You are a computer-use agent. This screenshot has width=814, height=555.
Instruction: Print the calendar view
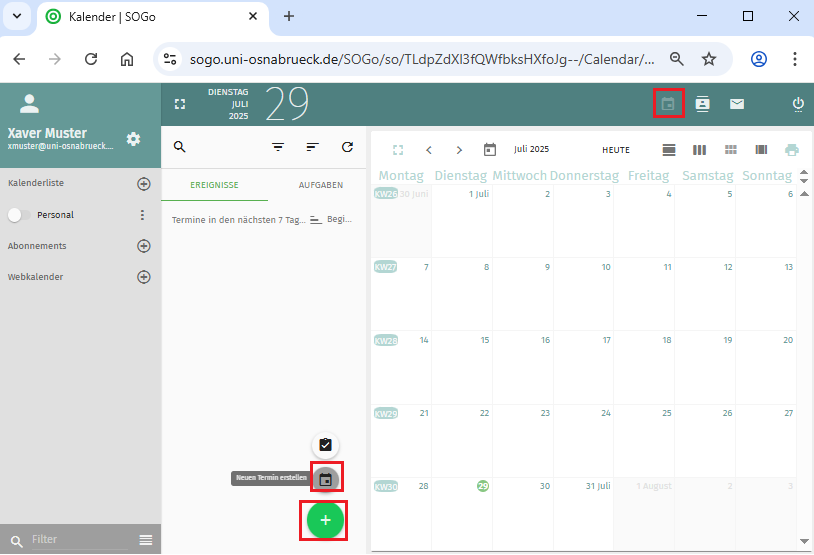[792, 150]
